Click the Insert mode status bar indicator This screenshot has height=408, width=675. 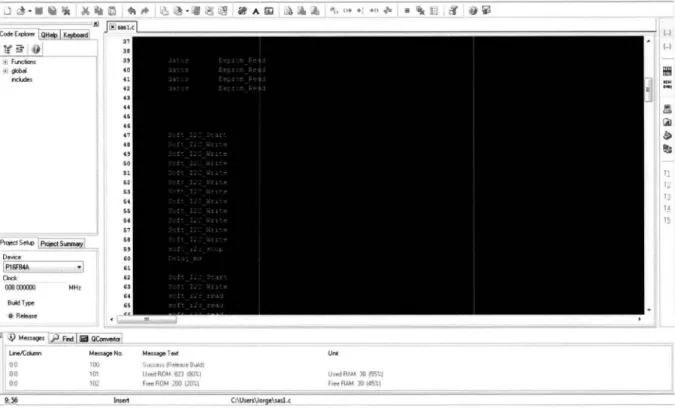coord(121,401)
